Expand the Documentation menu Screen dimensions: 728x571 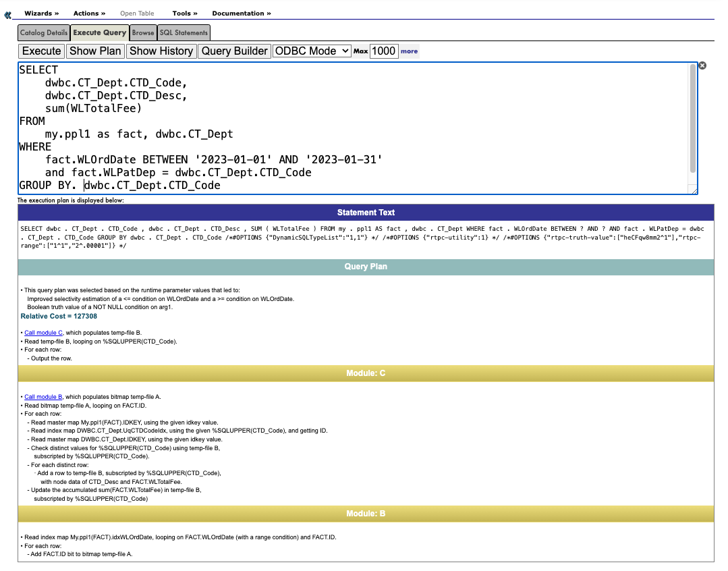pyautogui.click(x=241, y=13)
